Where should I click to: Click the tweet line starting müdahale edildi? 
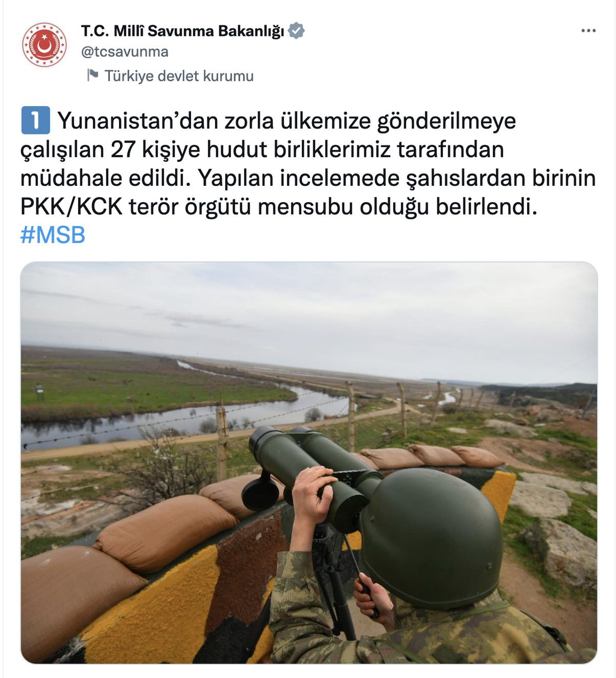tap(308, 178)
